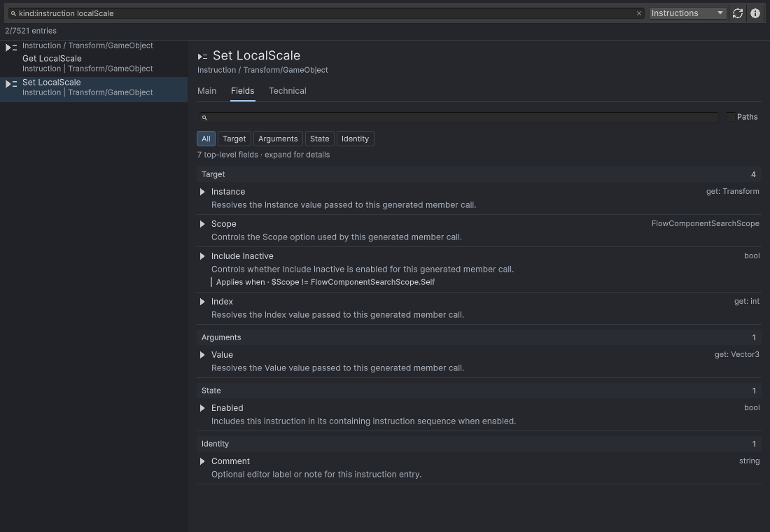Click the 'string' type label of Comment
Viewport: 770px width, 532px height.
pos(749,461)
